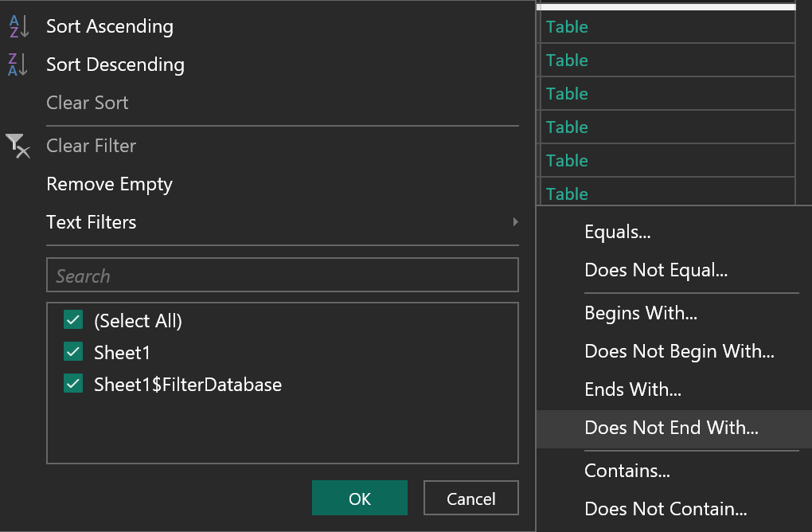Choose Remove Empty from the menu
Image resolution: width=812 pixels, height=532 pixels.
[109, 184]
